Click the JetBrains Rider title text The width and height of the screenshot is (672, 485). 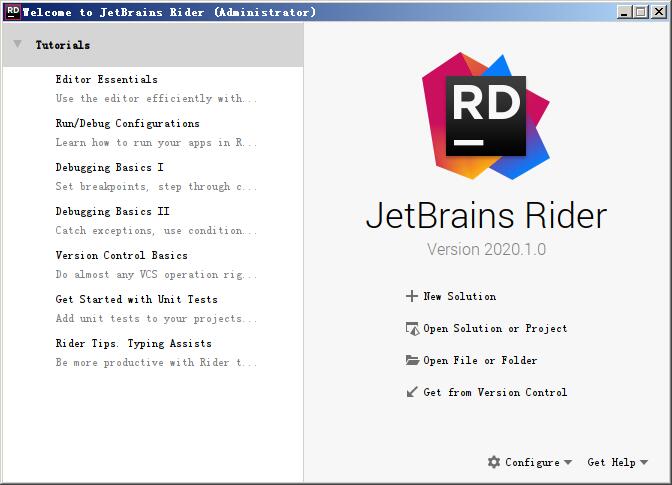click(486, 216)
